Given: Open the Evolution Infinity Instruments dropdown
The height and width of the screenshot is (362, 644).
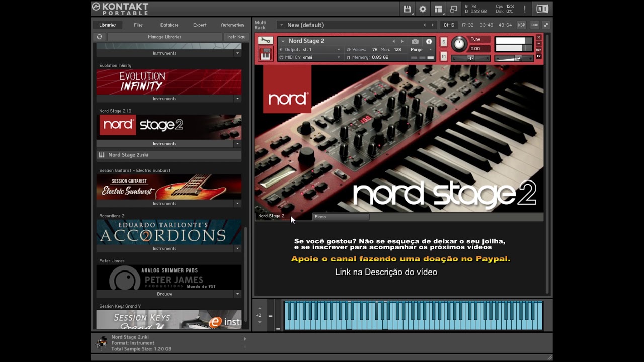Looking at the screenshot, I should coord(238,99).
